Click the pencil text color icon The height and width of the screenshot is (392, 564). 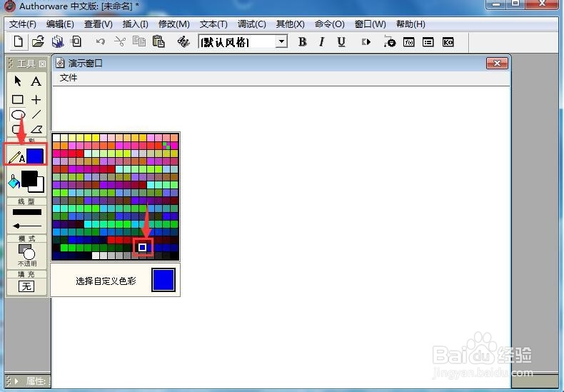point(16,157)
